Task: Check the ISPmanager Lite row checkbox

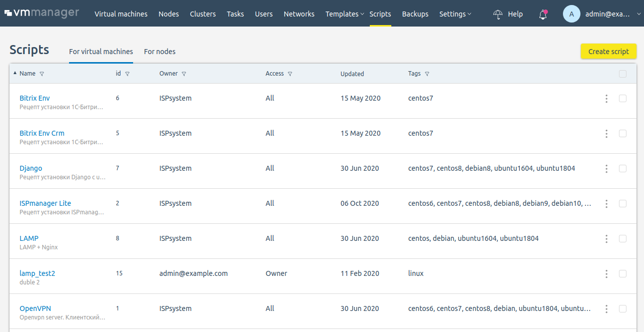Action: 622,203
